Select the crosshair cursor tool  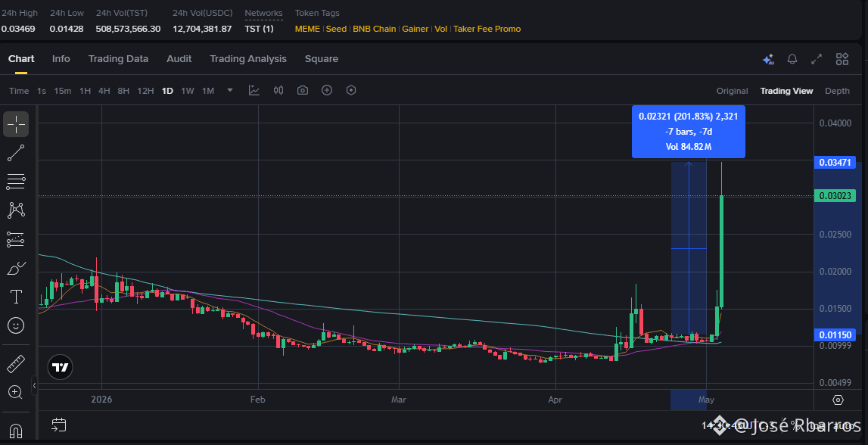[x=16, y=124]
